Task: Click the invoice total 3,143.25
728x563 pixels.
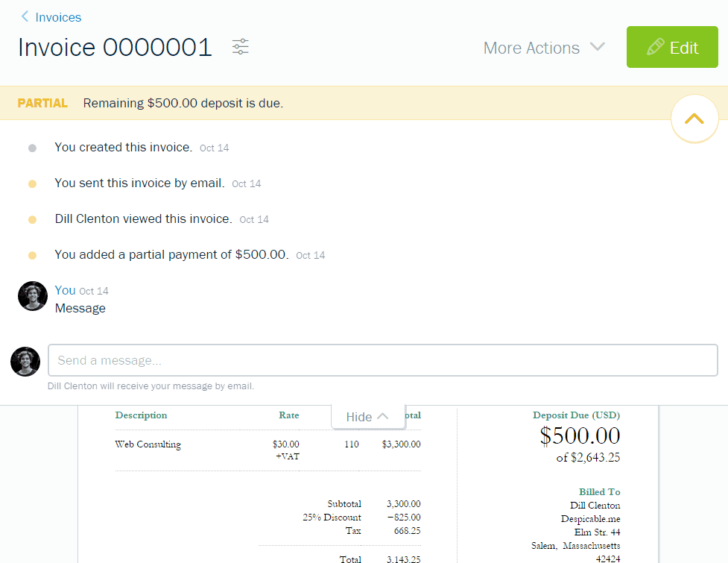Action: [403, 559]
